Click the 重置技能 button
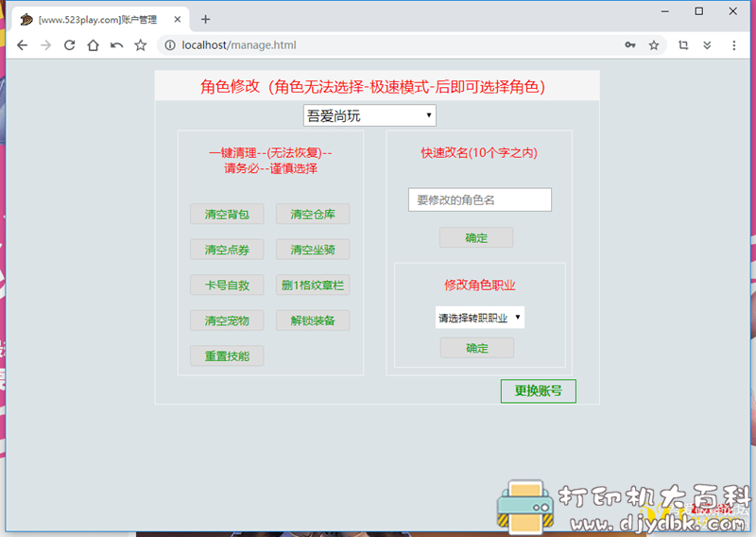Viewport: 756px width, 537px height. pyautogui.click(x=227, y=356)
